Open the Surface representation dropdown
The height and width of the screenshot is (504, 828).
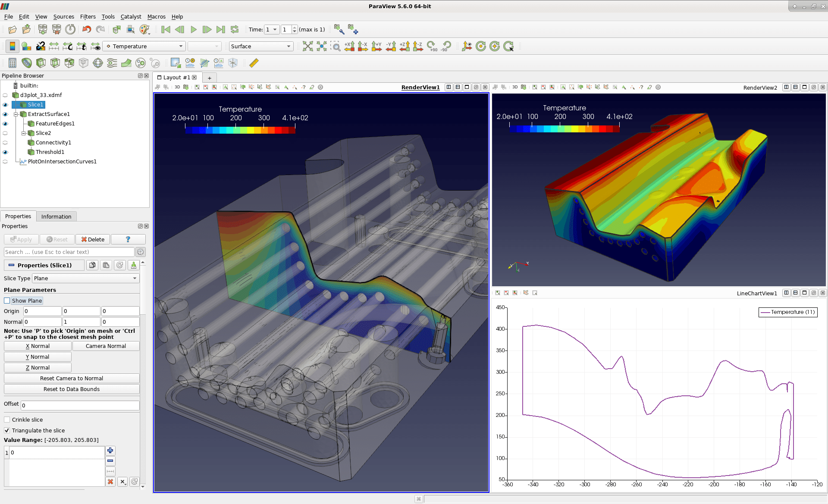[261, 46]
